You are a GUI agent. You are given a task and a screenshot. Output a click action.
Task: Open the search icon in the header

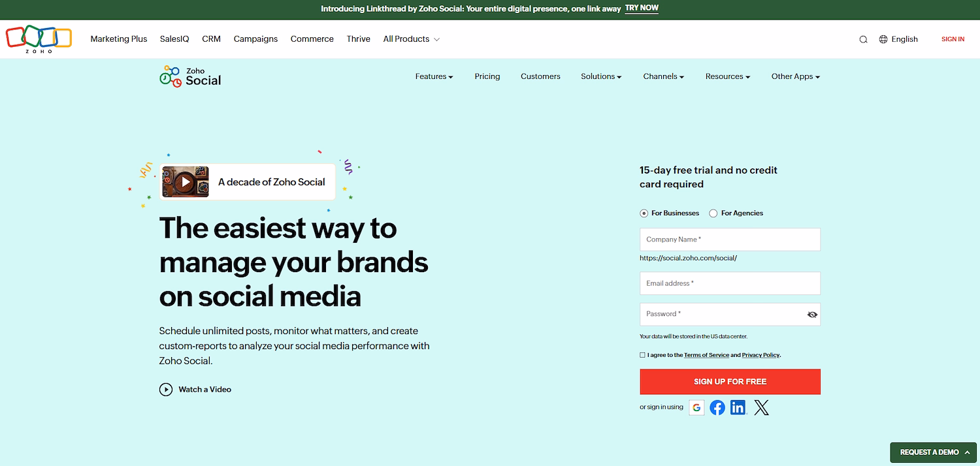863,39
